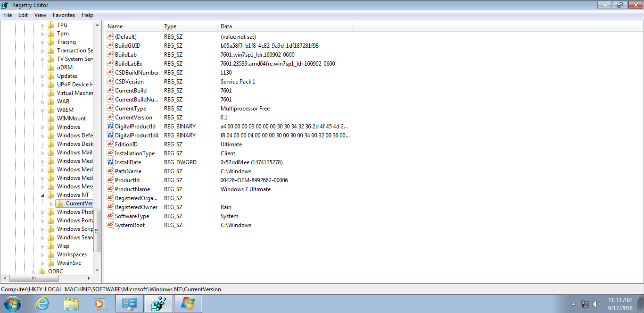Viewport: 644px width, 313px height.
Task: Click the SystemRoot value icon
Action: [x=111, y=225]
